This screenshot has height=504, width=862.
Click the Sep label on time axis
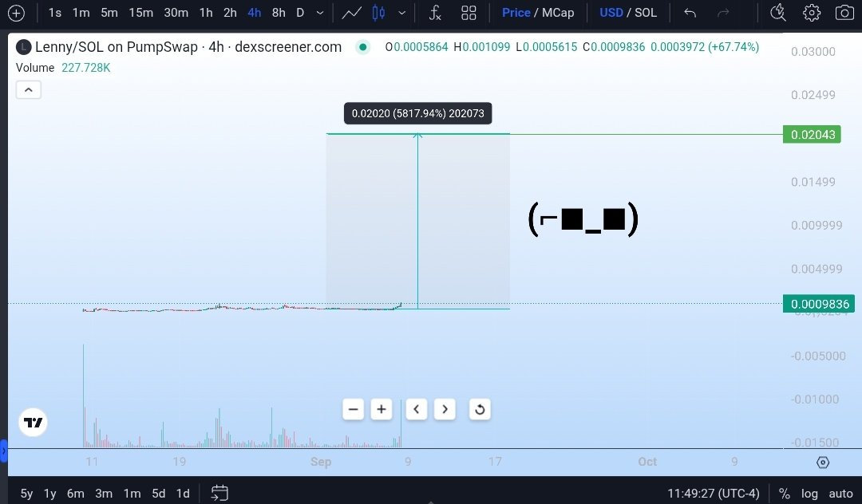click(x=321, y=462)
